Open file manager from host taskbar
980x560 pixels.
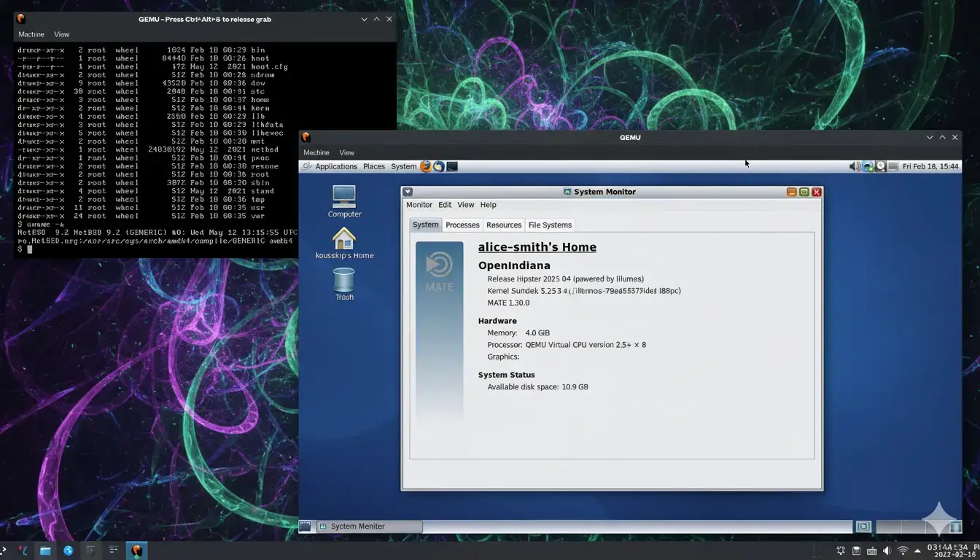coord(45,551)
